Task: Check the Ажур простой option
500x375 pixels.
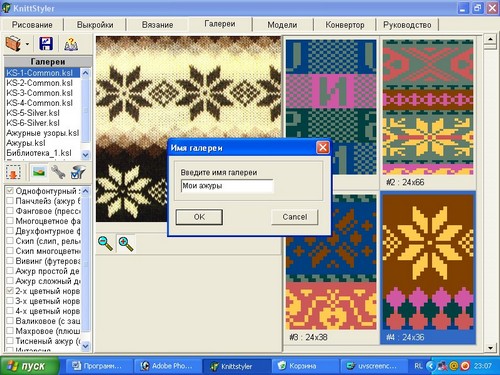Action: [x=10, y=271]
